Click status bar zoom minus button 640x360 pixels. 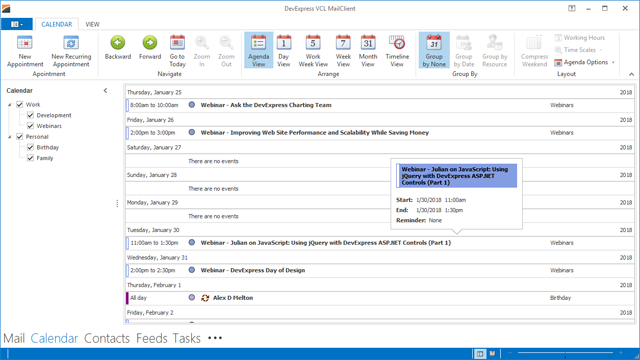[510, 353]
